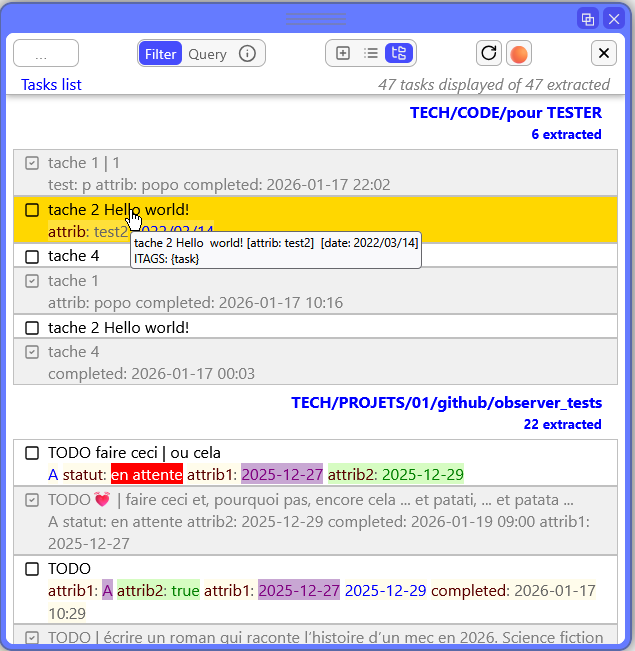Uncheck completed 'tache 1 | 1' checkbox

32,163
